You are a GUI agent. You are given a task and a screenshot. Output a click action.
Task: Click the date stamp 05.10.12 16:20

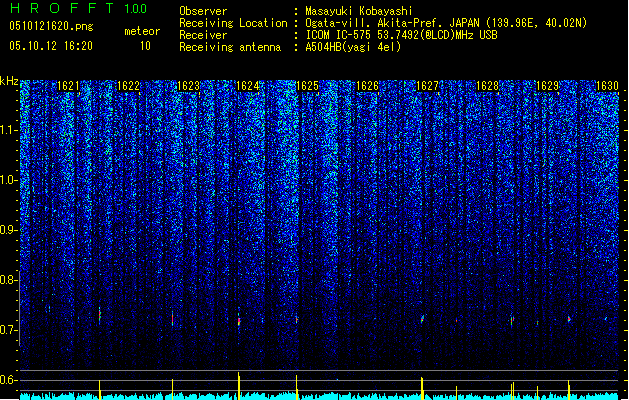click(x=51, y=46)
